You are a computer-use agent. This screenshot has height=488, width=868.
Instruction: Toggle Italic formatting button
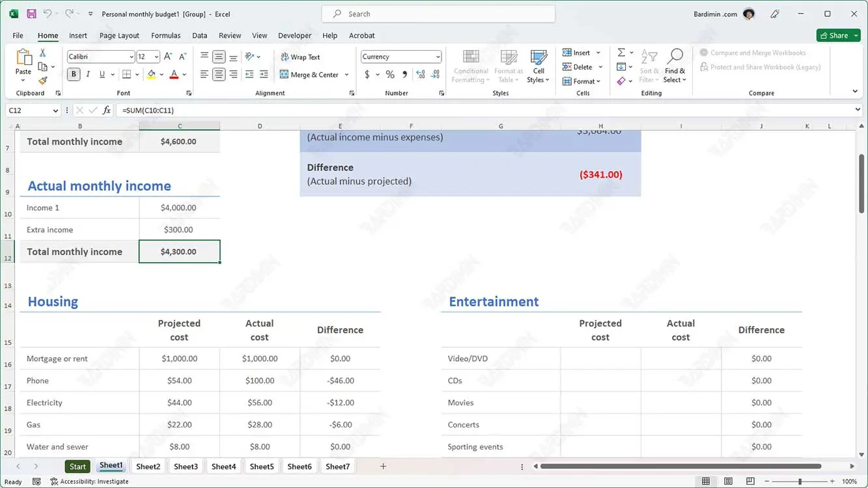88,75
